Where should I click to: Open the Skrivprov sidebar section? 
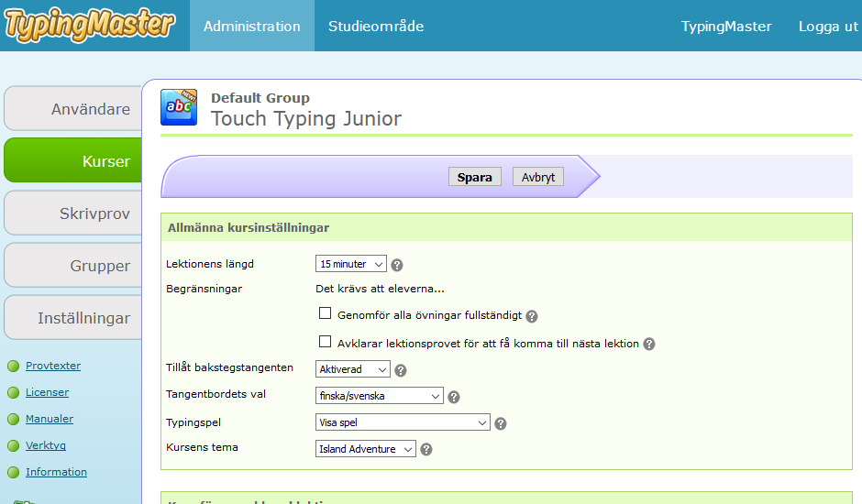(x=73, y=214)
